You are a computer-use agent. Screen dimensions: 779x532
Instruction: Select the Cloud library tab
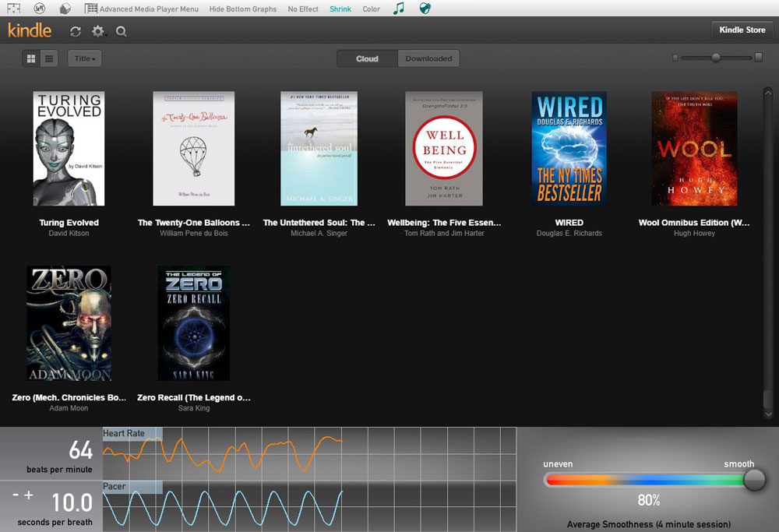pos(367,58)
